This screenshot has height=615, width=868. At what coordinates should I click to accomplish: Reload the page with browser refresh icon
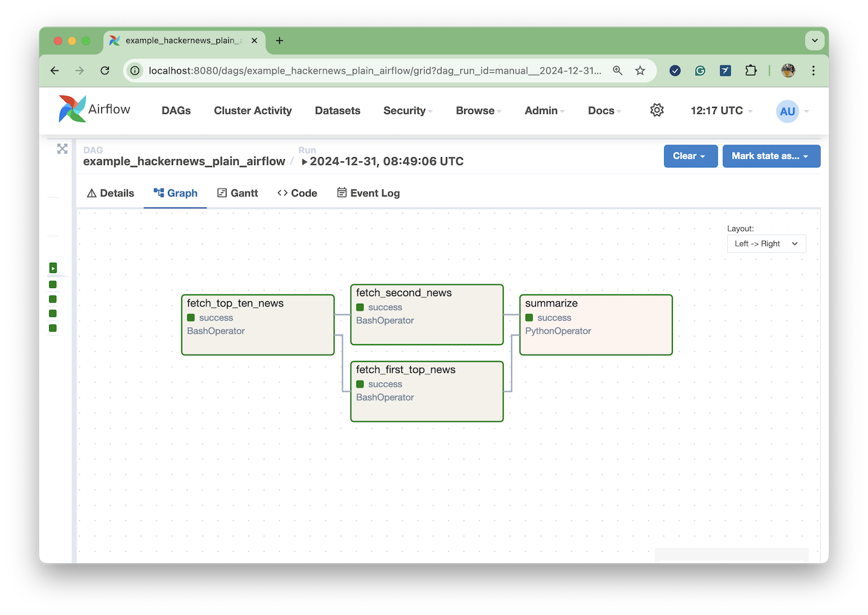point(105,71)
